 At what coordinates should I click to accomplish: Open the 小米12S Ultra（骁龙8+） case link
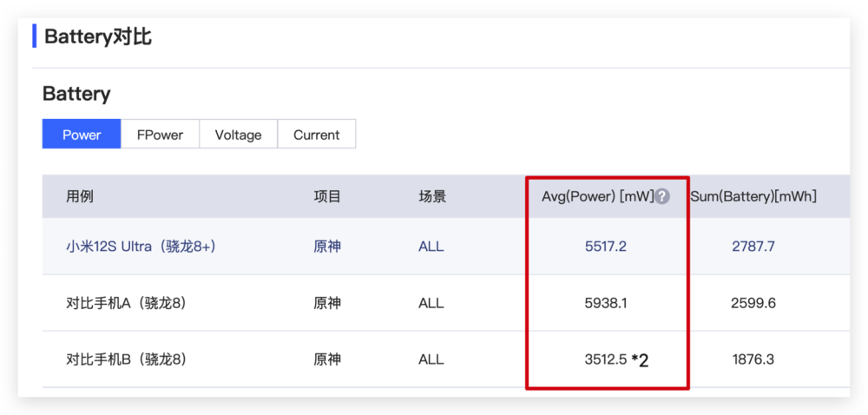141,247
